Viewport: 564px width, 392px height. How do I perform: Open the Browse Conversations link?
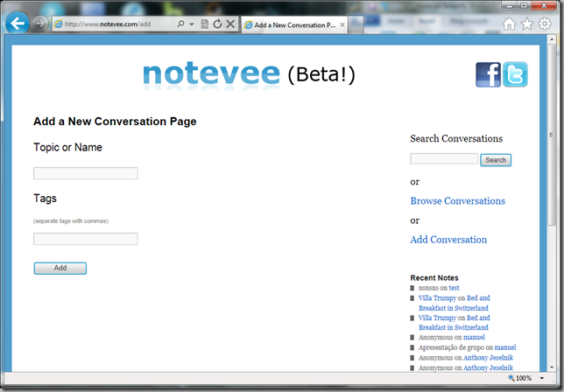[x=457, y=201]
